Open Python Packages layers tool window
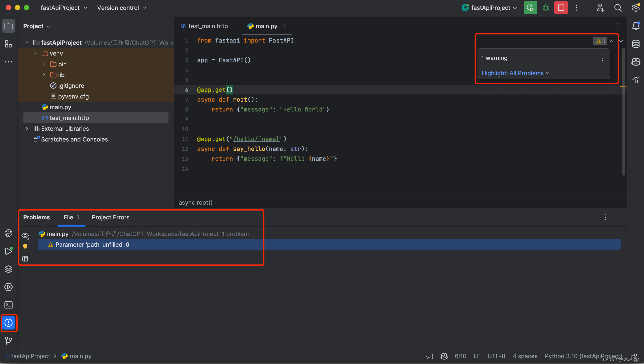644x364 pixels. 9,269
